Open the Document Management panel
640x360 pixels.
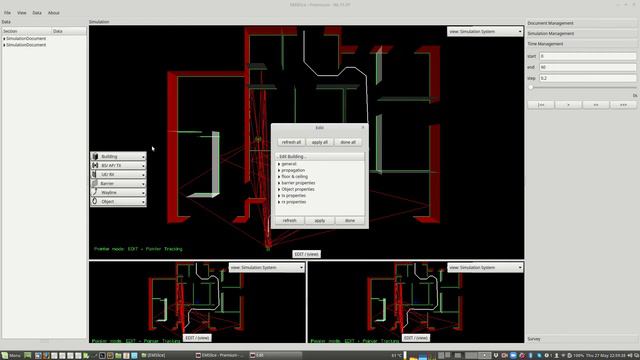(x=582, y=23)
